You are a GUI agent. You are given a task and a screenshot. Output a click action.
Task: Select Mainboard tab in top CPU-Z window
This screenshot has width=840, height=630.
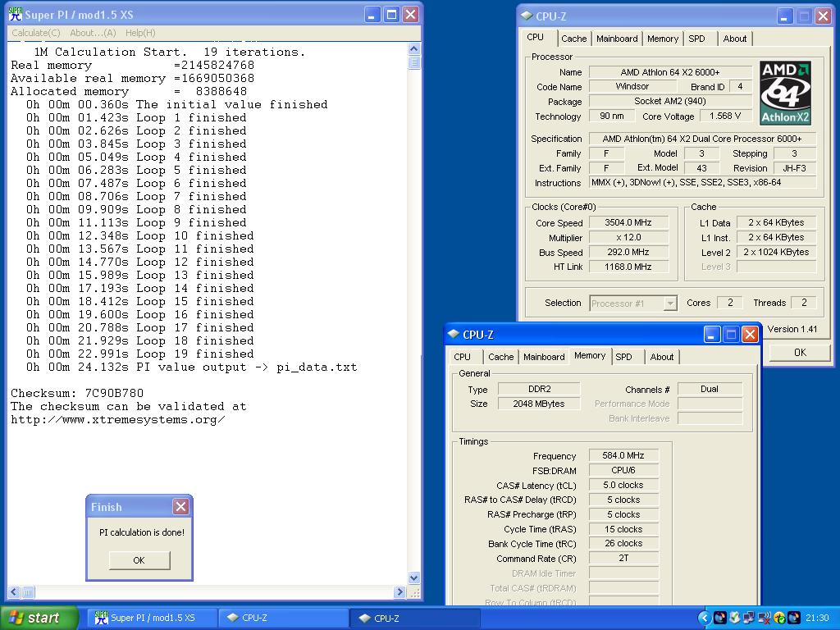pyautogui.click(x=617, y=39)
